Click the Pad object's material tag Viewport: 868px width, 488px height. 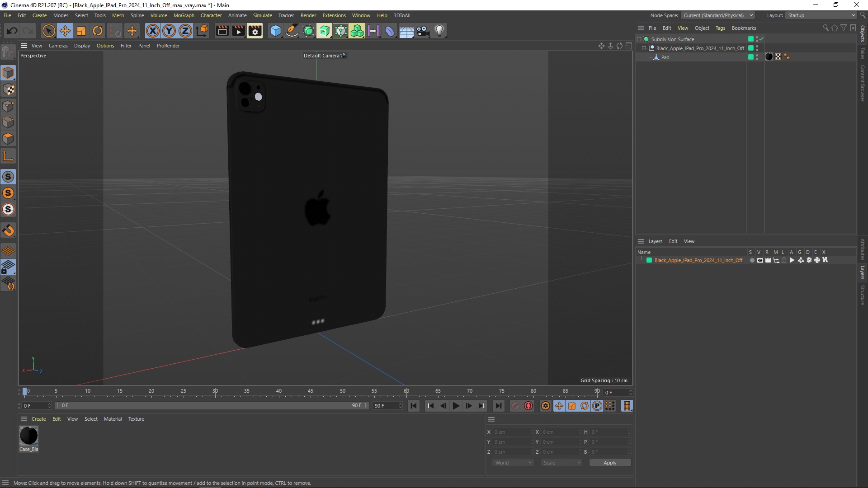click(x=769, y=57)
